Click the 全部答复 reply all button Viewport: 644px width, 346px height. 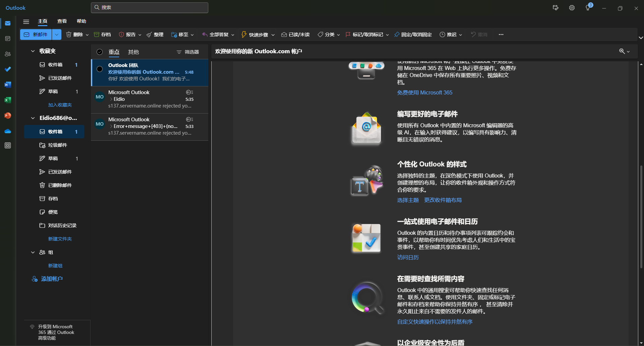[x=215, y=34]
